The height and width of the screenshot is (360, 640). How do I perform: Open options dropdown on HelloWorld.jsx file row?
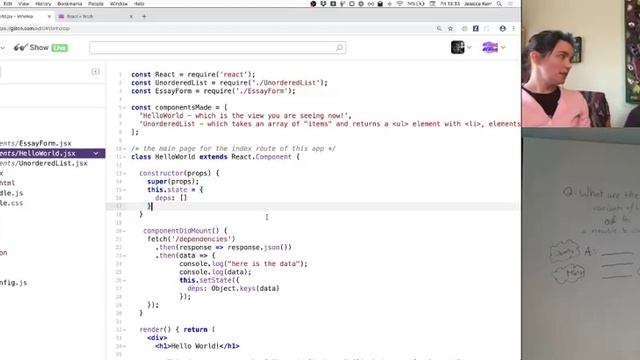[96, 153]
